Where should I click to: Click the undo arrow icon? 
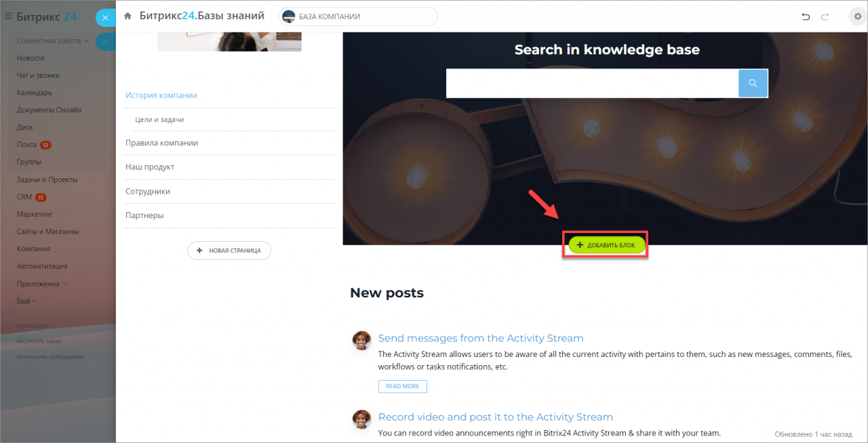(806, 17)
